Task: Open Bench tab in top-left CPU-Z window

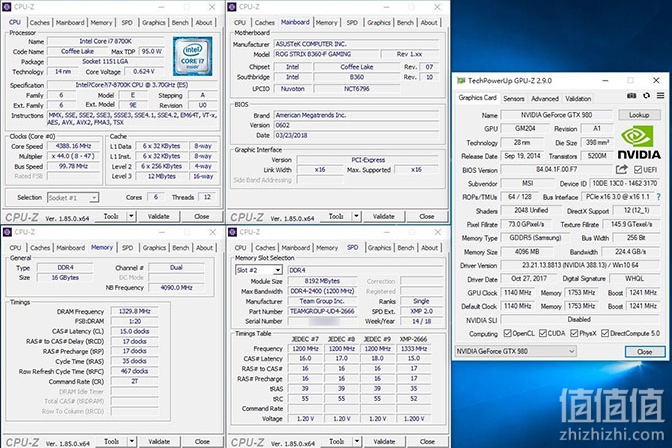Action: (x=180, y=23)
